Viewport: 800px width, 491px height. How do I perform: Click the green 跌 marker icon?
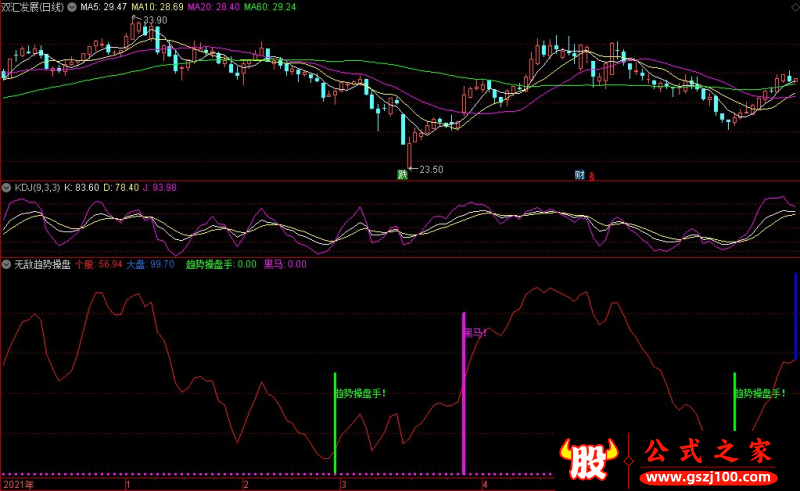pos(403,175)
